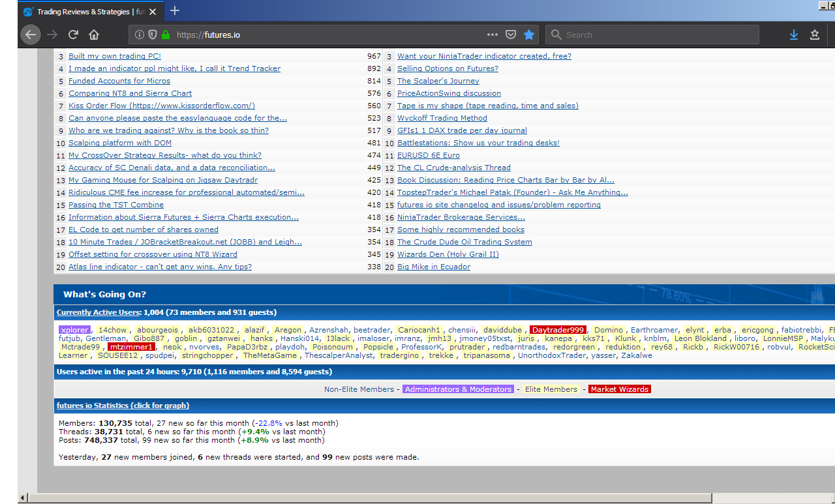Open Daytrader999 Market Wizard profile

point(558,330)
